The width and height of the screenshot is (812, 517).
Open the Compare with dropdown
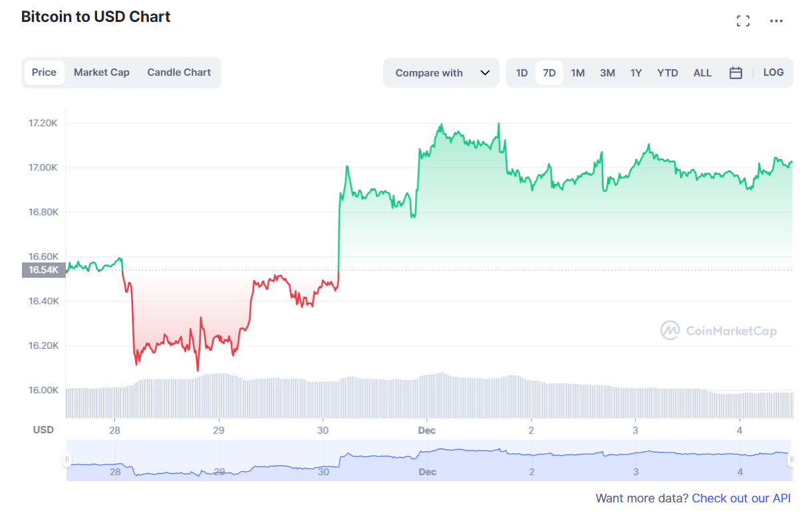(x=428, y=72)
